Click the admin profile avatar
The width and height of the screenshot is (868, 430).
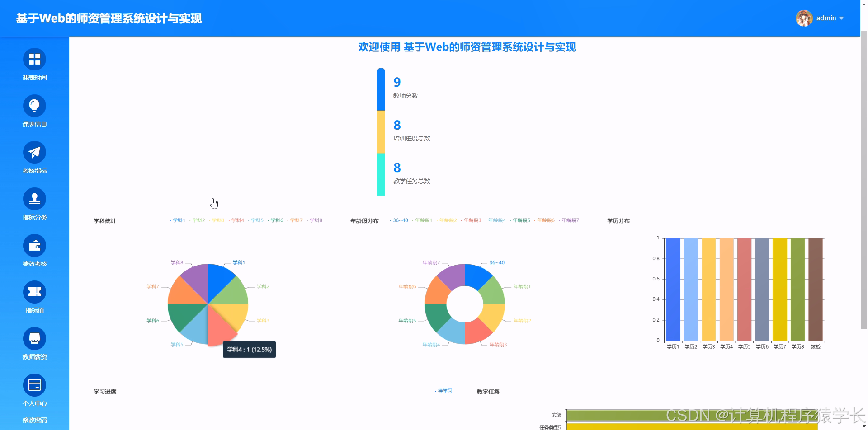(x=804, y=18)
